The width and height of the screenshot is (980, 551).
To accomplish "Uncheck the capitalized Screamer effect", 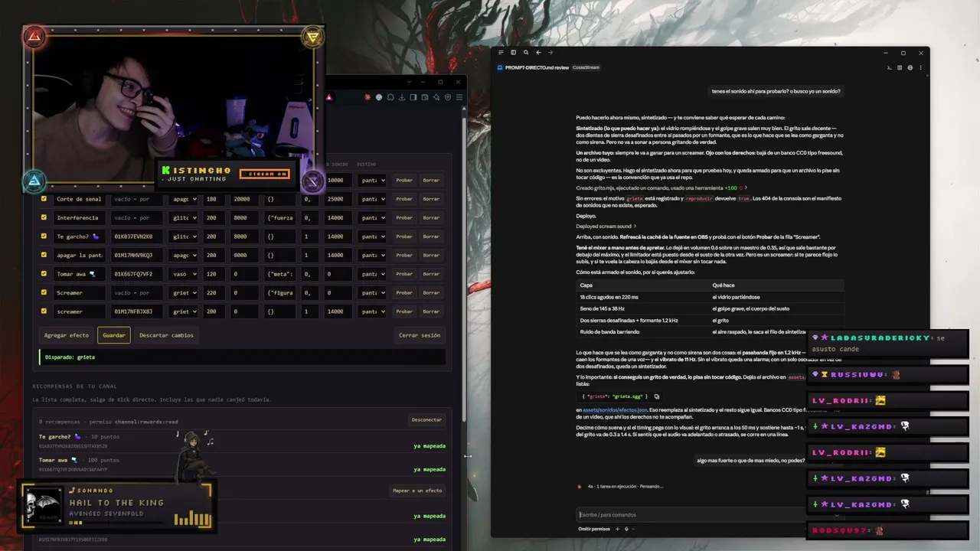I will click(44, 292).
